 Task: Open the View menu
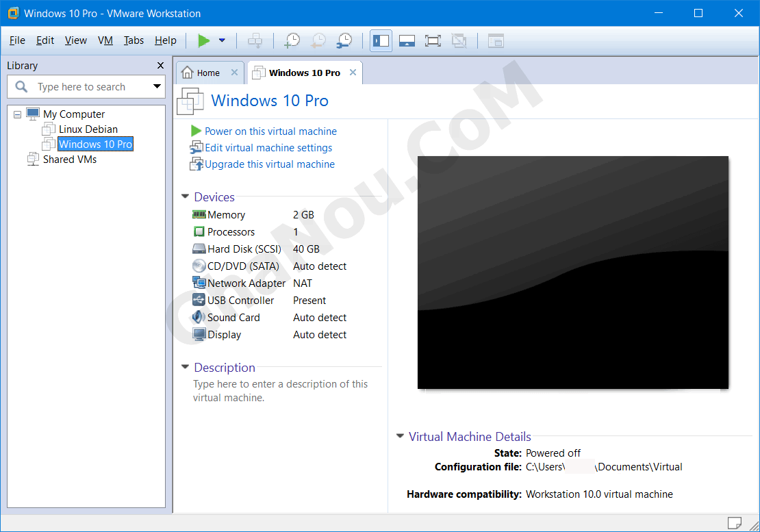pyautogui.click(x=75, y=40)
